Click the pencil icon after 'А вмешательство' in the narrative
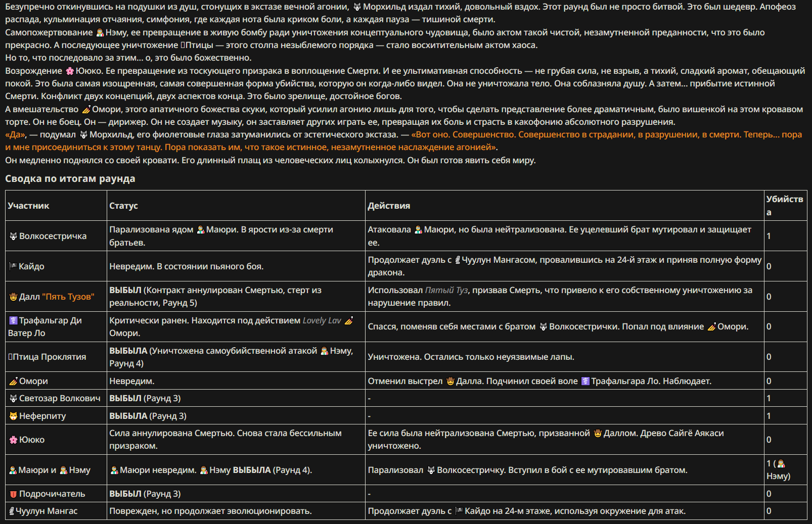This screenshot has width=812, height=524. 86,109
